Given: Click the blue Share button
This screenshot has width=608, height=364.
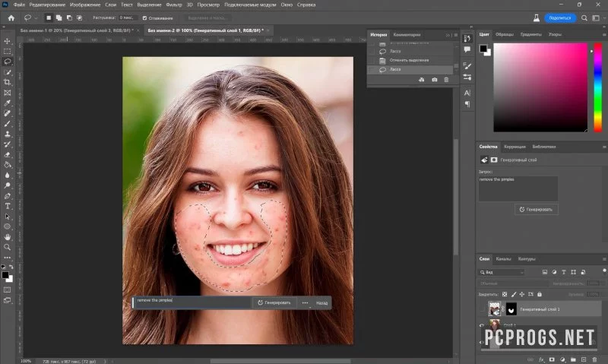Looking at the screenshot, I should [x=560, y=17].
